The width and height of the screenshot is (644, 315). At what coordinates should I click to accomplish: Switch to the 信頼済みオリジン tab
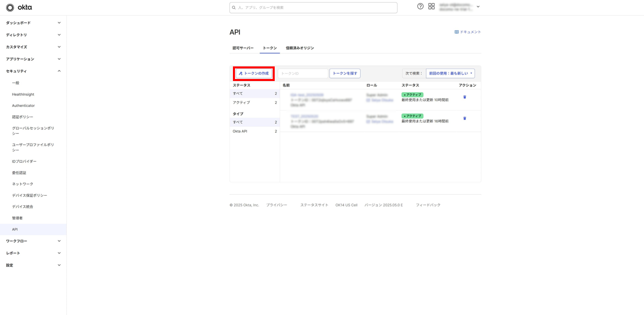[x=300, y=48]
